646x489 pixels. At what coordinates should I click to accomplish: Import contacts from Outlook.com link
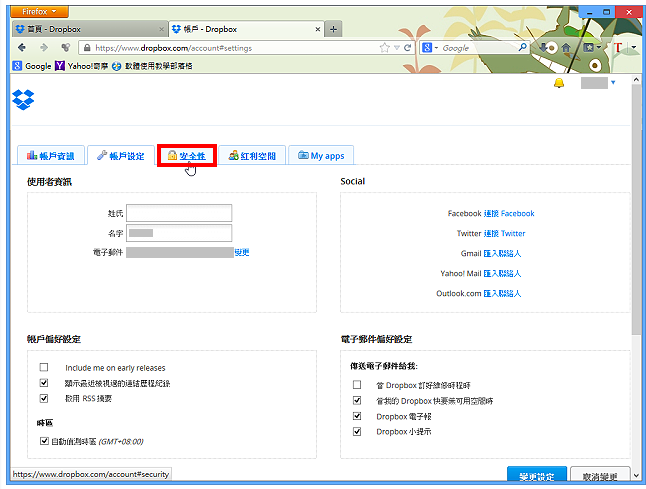point(502,293)
